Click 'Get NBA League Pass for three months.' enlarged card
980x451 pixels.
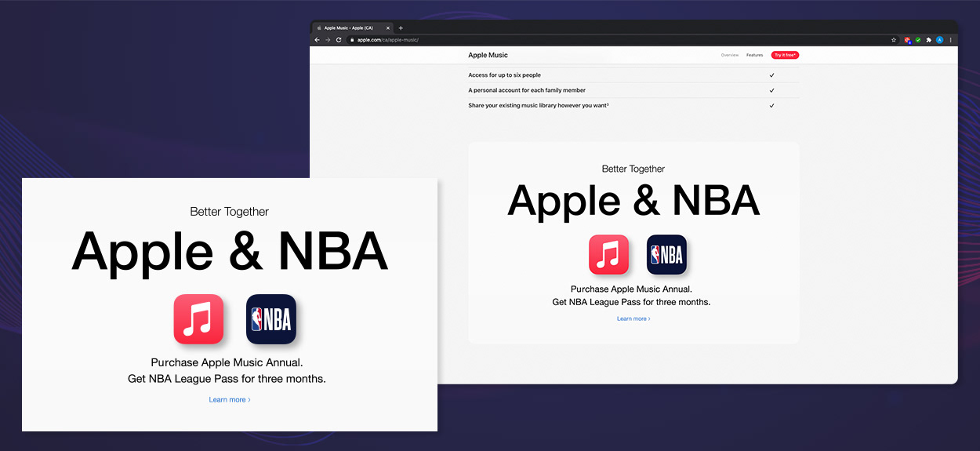[x=227, y=379]
